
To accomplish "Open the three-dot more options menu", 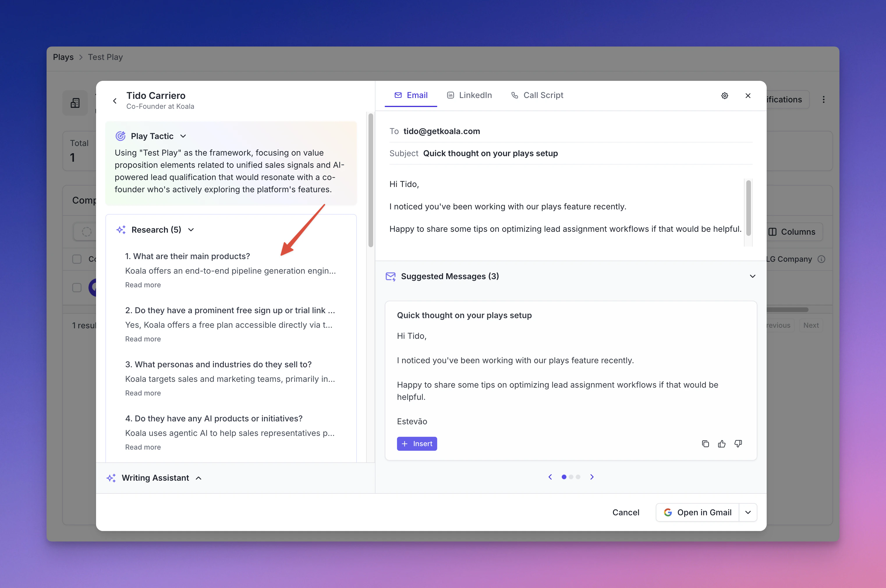I will pyautogui.click(x=823, y=99).
